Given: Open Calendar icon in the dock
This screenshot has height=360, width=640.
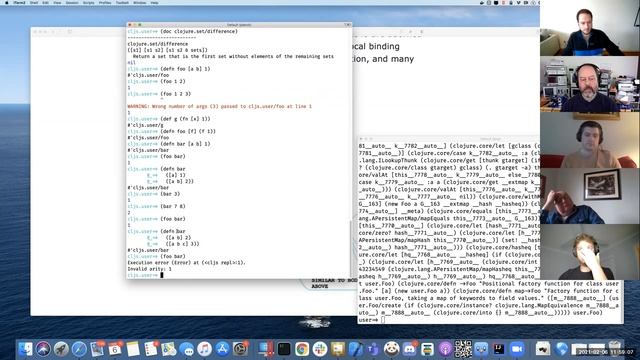Looking at the screenshot, I should [x=115, y=349].
